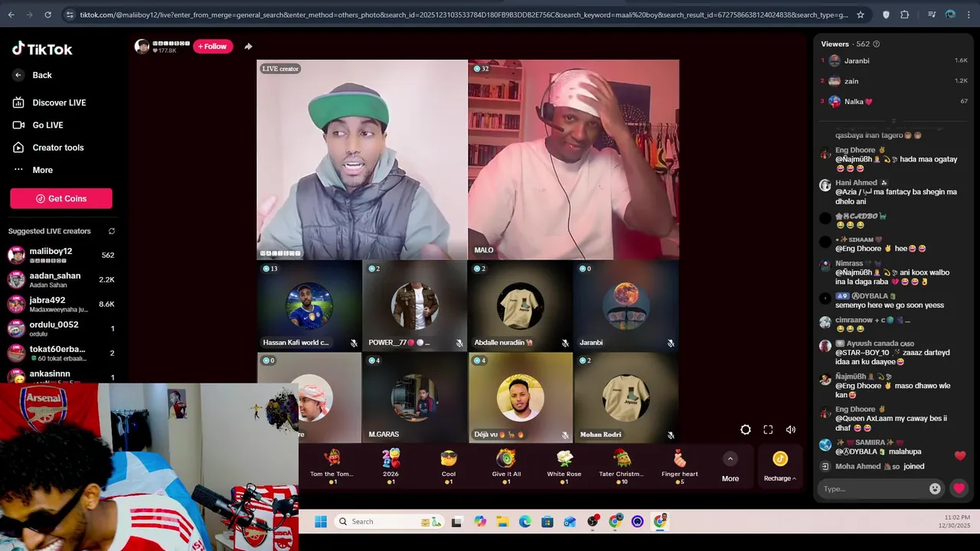The width and height of the screenshot is (980, 551).
Task: Open Microsoft Store from taskbar
Action: [x=547, y=522]
